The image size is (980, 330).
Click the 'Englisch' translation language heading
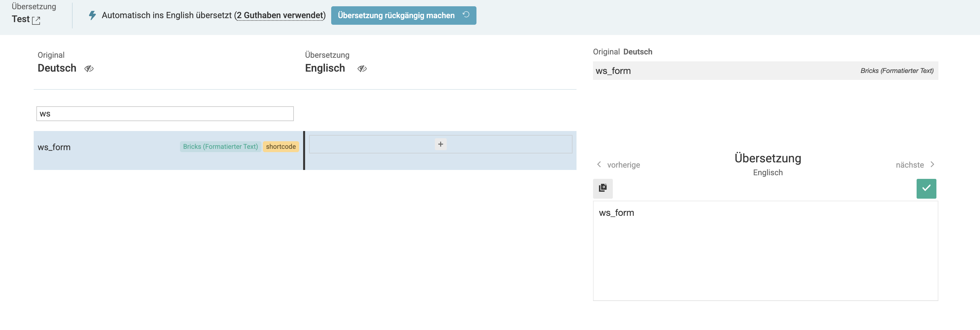(x=325, y=68)
